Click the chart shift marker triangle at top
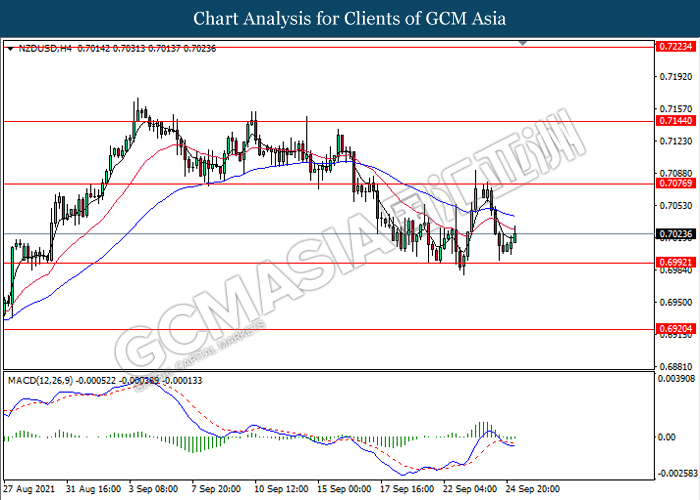Screen dimensions: 700x500 (523, 43)
